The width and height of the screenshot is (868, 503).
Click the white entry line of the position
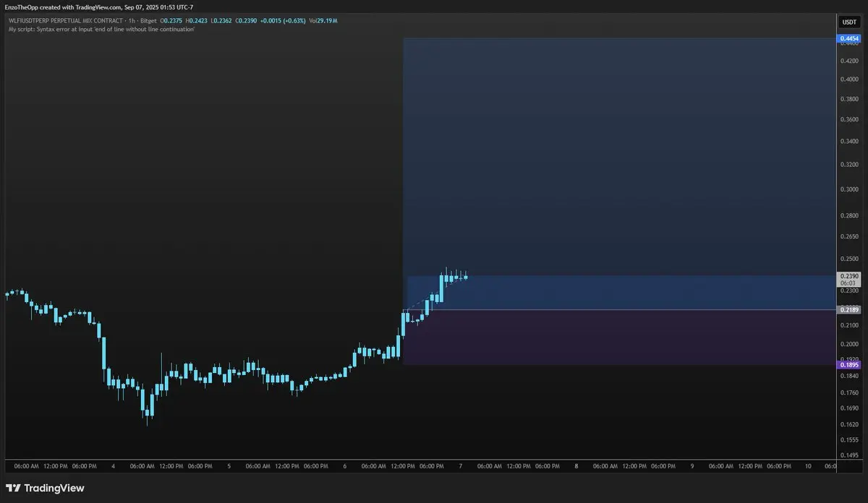click(x=620, y=310)
